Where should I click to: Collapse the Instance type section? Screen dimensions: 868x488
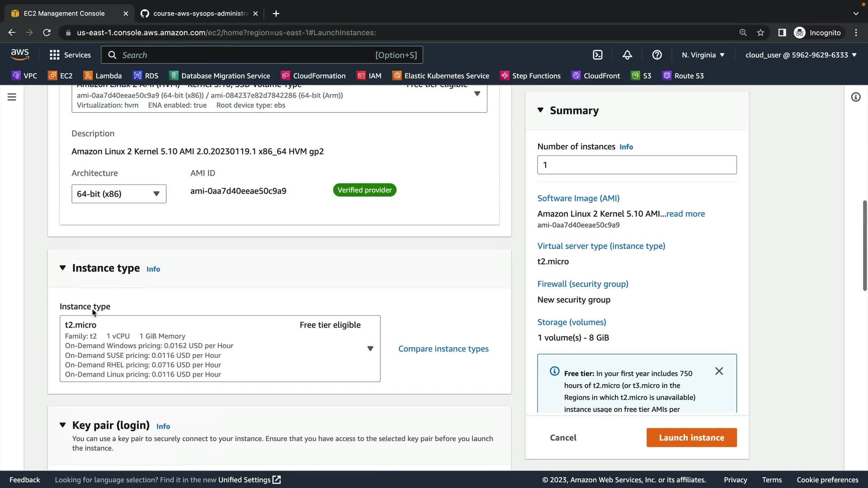[62, 268]
